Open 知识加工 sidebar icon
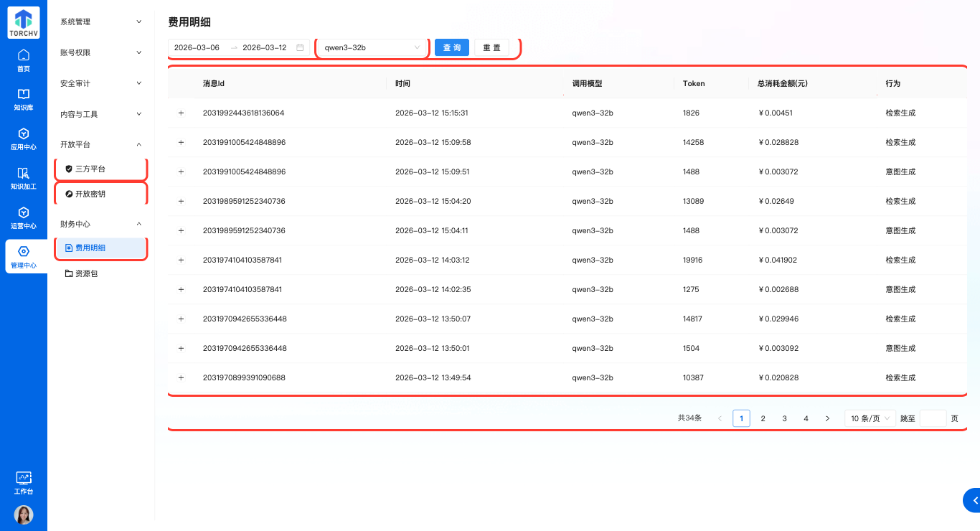 point(24,179)
